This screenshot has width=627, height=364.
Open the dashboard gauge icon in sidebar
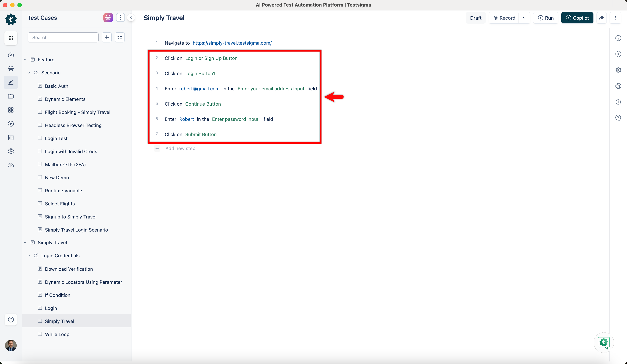(x=11, y=55)
